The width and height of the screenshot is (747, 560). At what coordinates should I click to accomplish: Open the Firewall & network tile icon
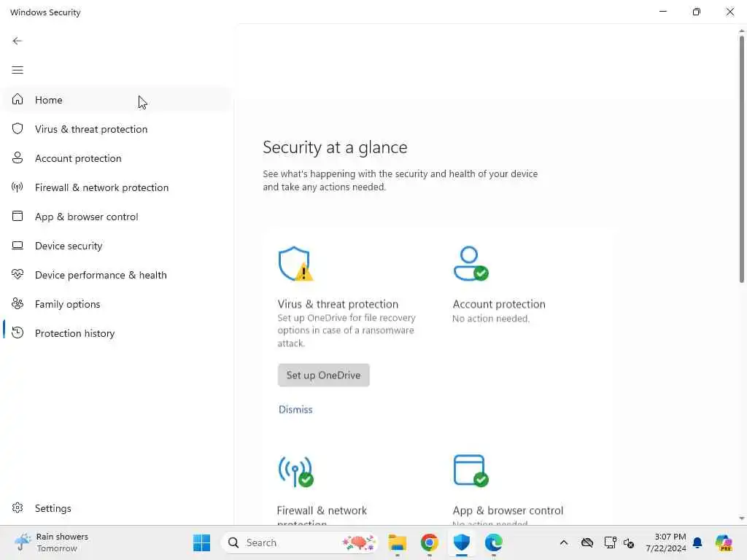[295, 472]
